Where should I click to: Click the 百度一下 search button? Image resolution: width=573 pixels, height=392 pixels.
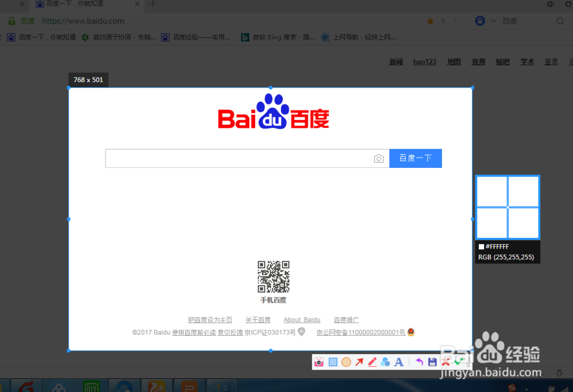point(415,158)
